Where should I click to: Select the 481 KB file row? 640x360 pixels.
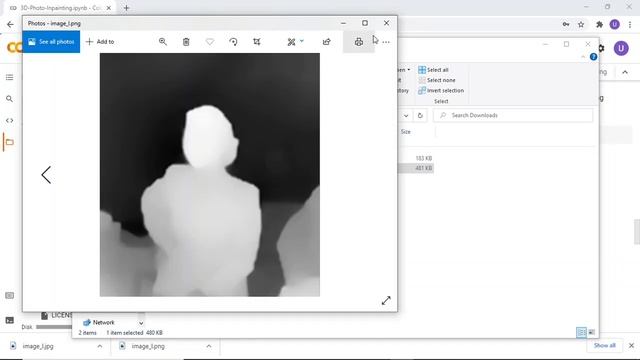(416, 168)
